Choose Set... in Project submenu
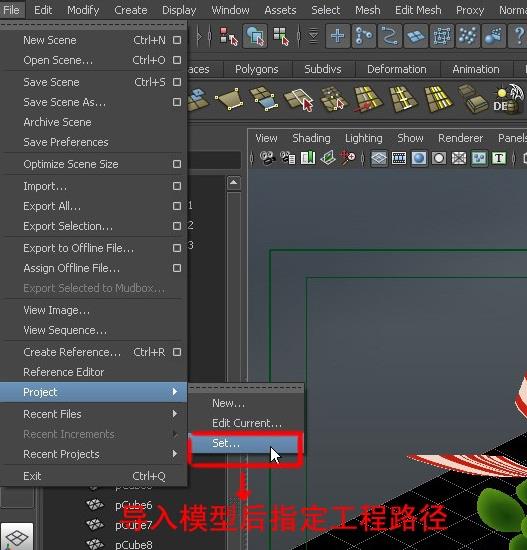The width and height of the screenshot is (527, 550). pyautogui.click(x=246, y=443)
